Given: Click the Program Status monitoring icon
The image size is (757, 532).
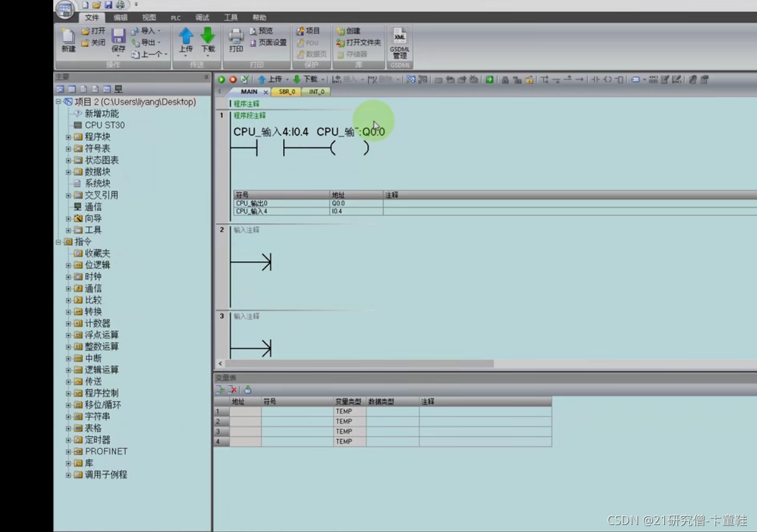Looking at the screenshot, I should tap(411, 80).
